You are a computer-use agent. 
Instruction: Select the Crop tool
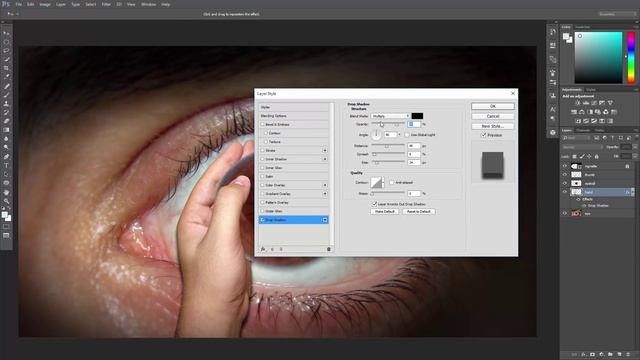6,68
